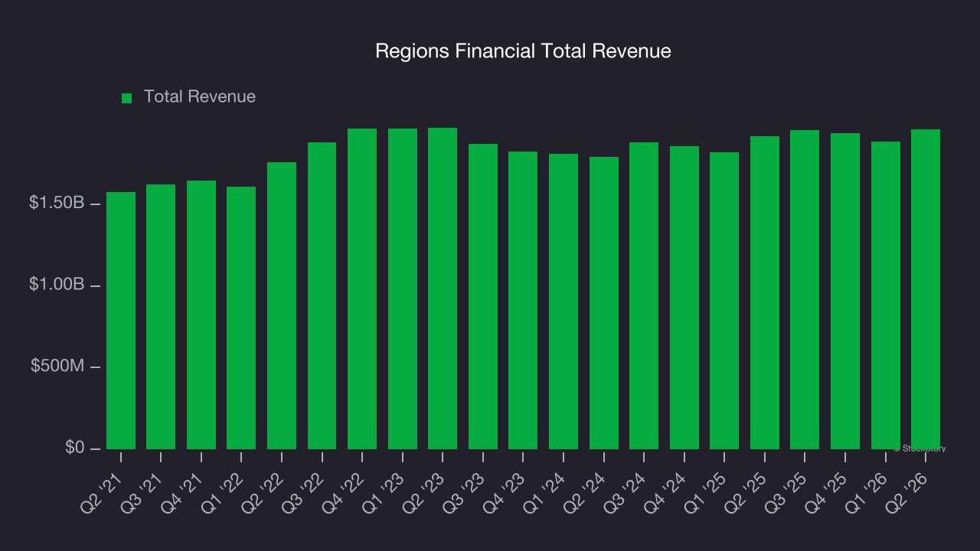Click the bar for Q1 '22
Viewport: 980px width, 551px height.
point(241,318)
